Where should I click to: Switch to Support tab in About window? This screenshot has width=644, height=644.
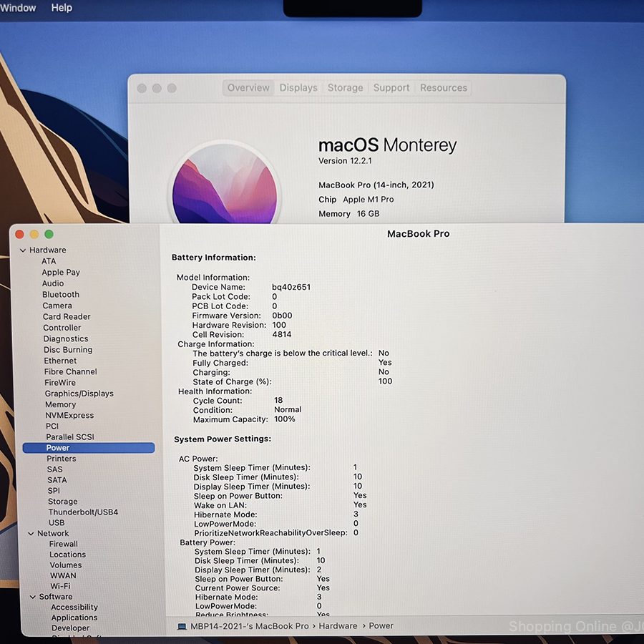(391, 88)
